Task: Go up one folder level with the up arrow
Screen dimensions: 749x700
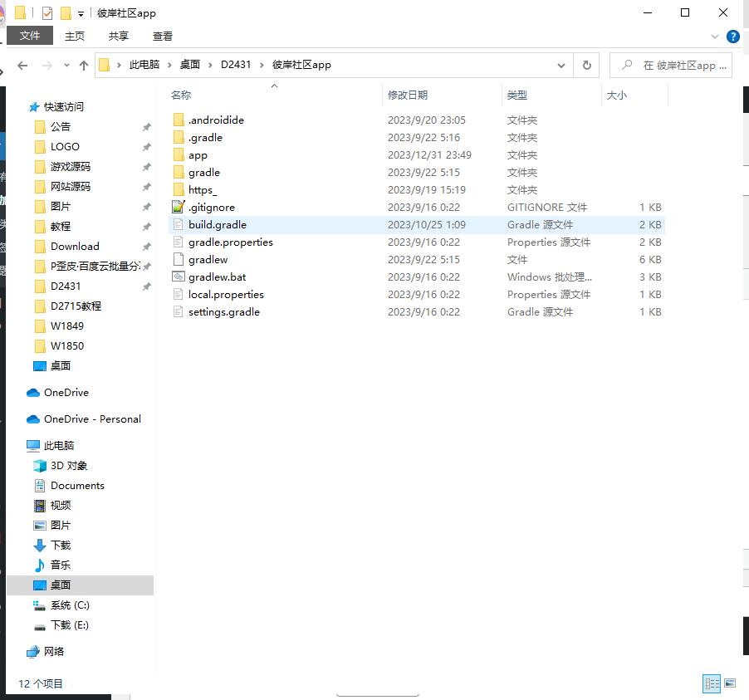Action: 84,65
